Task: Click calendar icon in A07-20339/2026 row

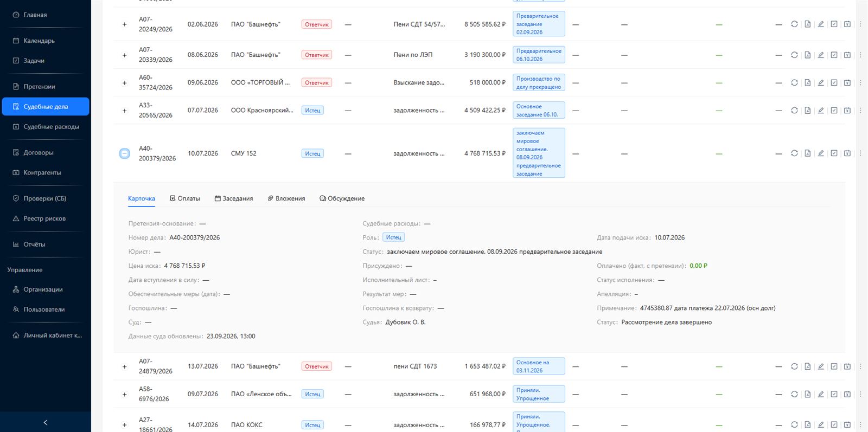Action: pos(847,55)
